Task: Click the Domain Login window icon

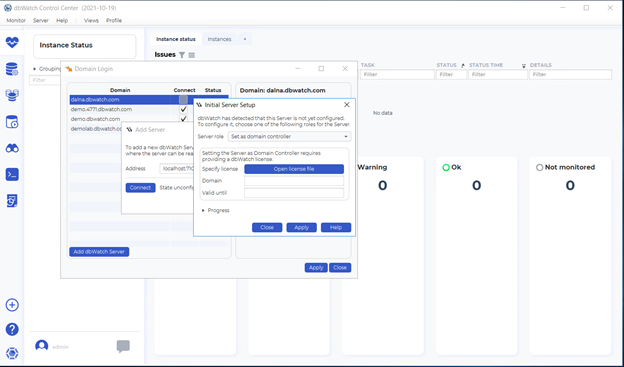Action: coord(69,69)
